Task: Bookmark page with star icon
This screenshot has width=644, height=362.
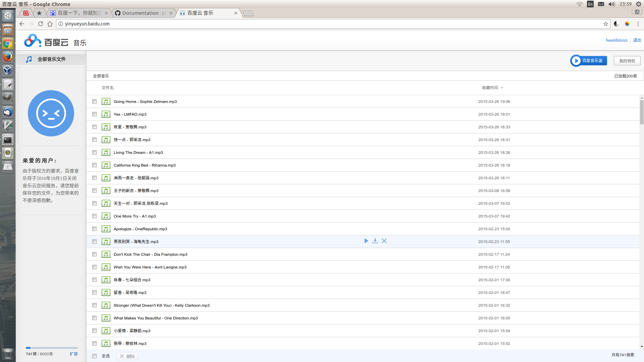Action: [x=605, y=24]
